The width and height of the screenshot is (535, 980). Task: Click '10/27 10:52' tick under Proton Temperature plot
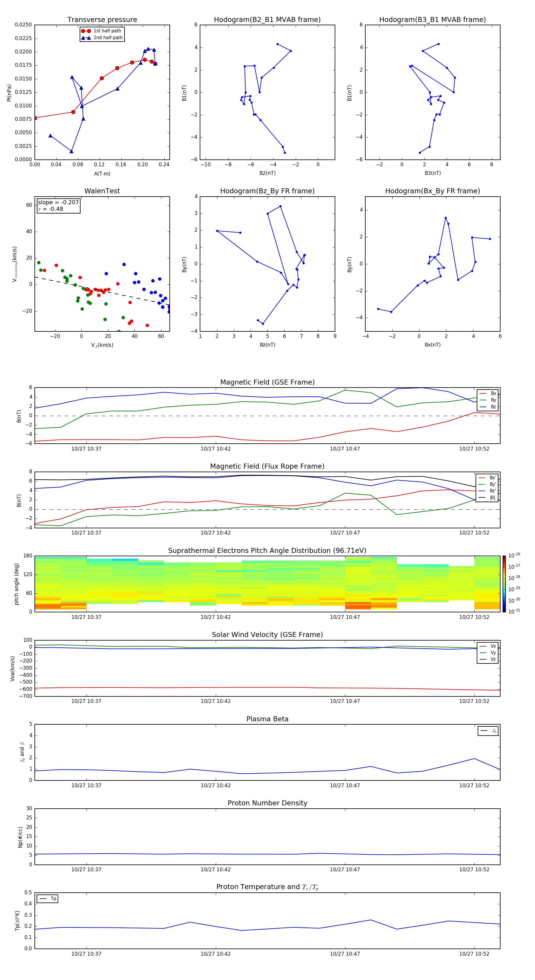pyautogui.click(x=474, y=954)
